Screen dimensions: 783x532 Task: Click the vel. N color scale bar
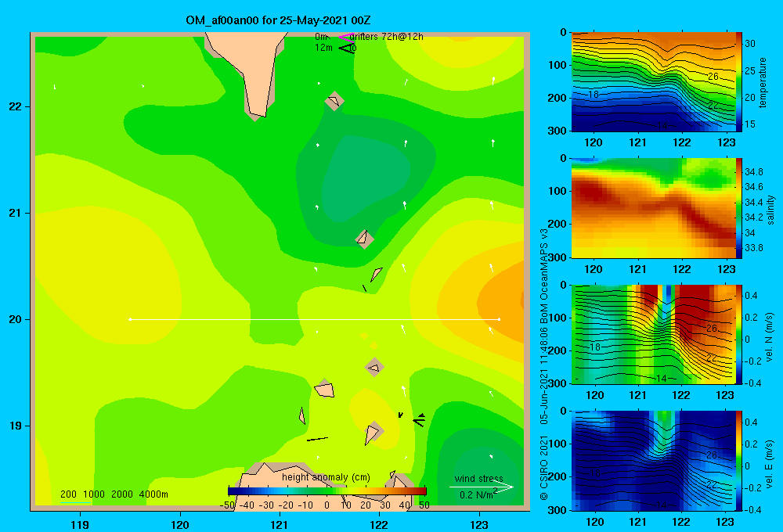pos(739,334)
